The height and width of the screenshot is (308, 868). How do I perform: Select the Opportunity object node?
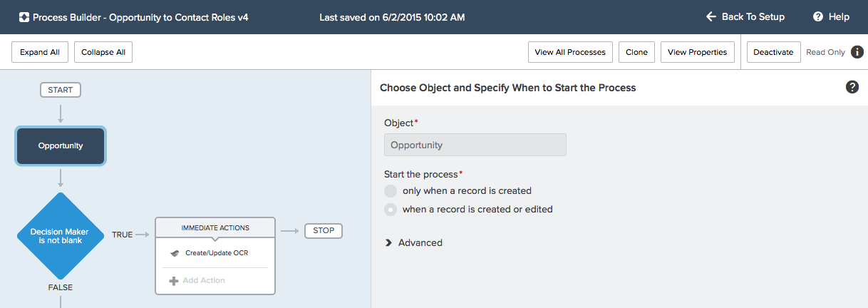(61, 145)
